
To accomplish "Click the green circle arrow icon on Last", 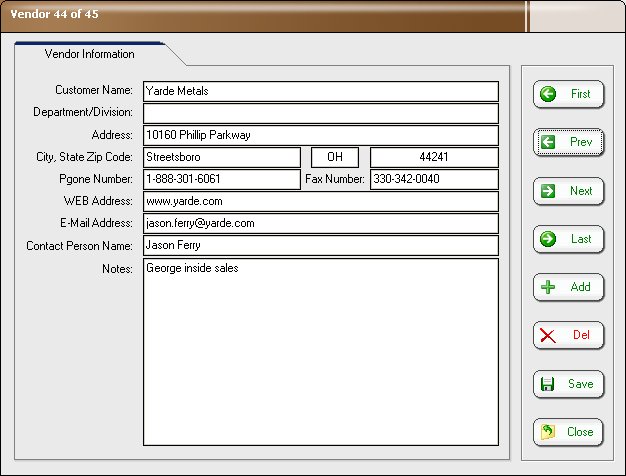I will 548,239.
